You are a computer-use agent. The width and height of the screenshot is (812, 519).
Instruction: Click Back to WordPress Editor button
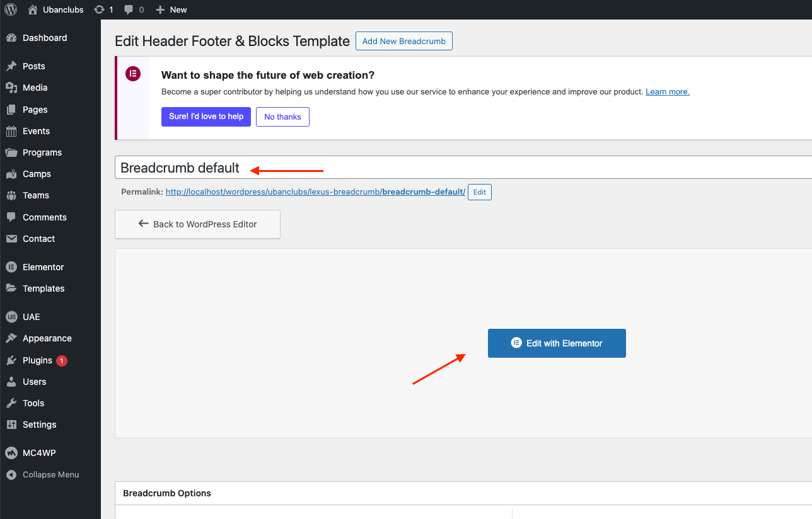(197, 224)
